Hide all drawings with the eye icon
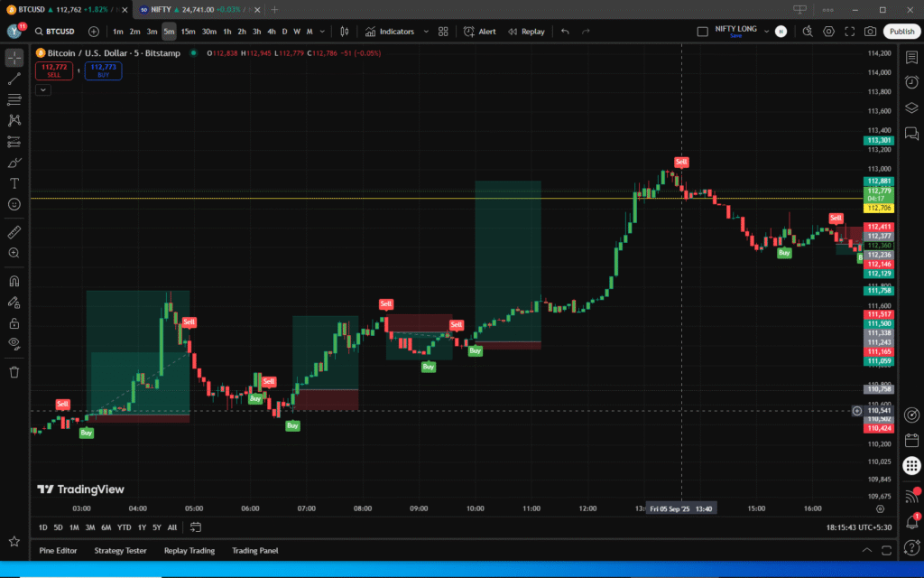 pos(14,343)
